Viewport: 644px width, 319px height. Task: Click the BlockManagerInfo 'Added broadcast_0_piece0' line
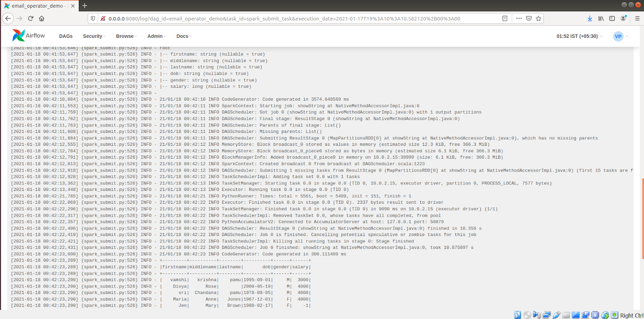click(257, 157)
